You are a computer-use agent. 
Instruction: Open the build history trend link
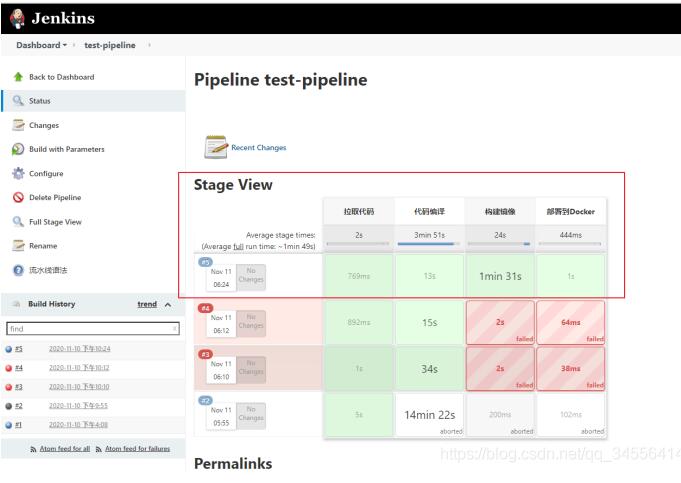coord(146,304)
